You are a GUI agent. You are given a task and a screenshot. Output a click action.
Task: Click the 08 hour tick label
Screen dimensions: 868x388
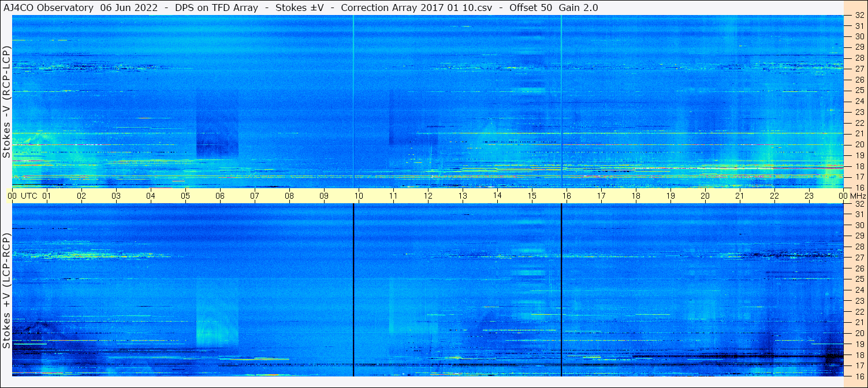[289, 196]
